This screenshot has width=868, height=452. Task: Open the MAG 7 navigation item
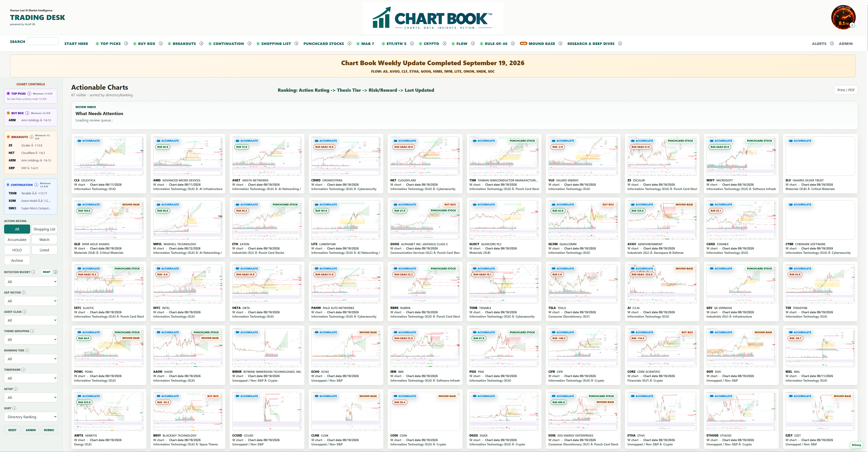click(367, 44)
